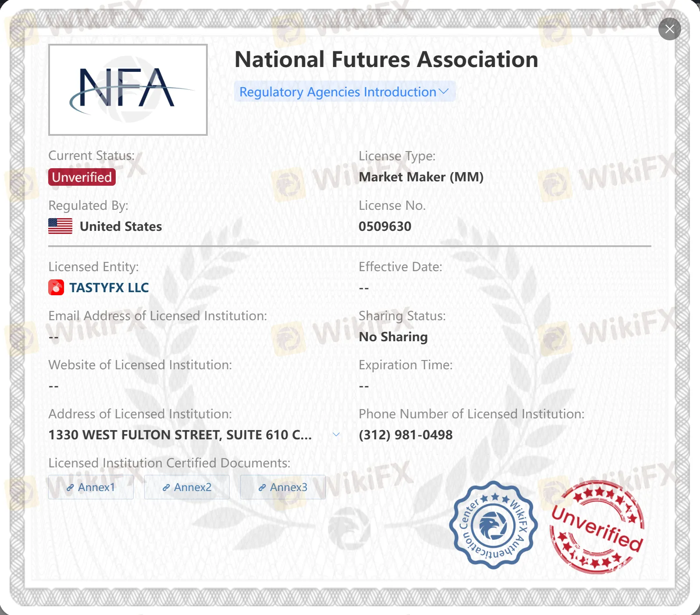Click the Sharing Status label
The height and width of the screenshot is (615, 700).
tap(402, 315)
